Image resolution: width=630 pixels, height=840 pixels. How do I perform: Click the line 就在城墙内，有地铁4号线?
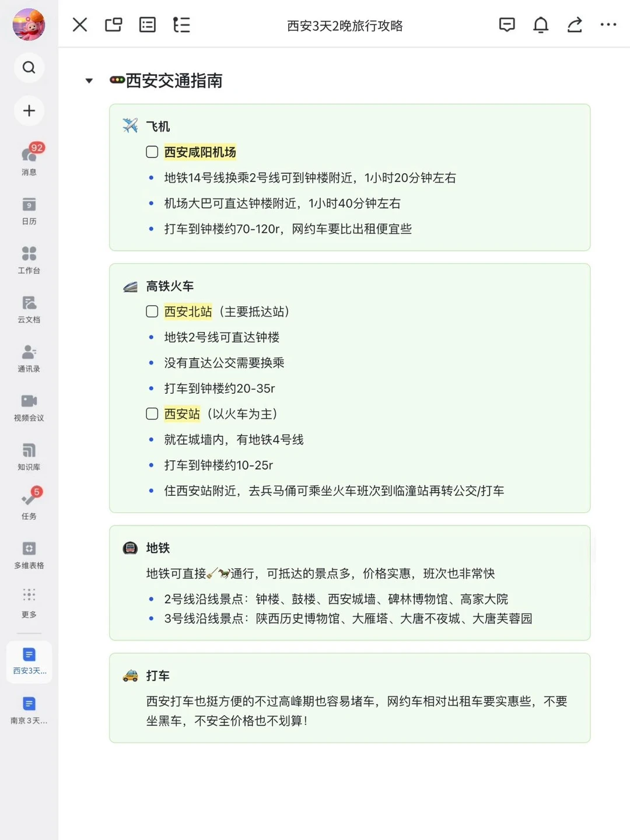pyautogui.click(x=234, y=440)
